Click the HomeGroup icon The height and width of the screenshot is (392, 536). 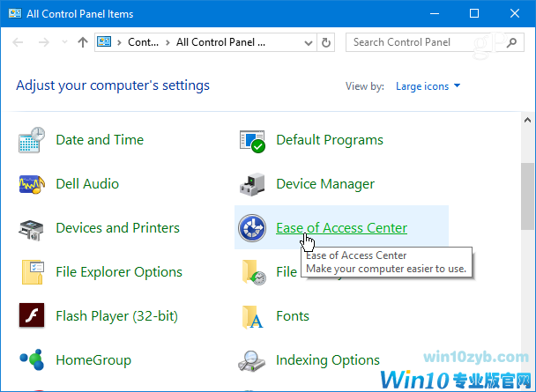pos(32,359)
